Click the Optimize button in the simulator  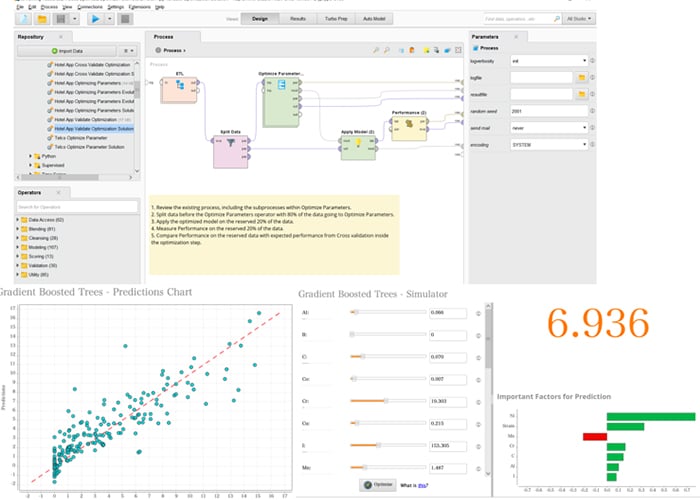click(378, 485)
